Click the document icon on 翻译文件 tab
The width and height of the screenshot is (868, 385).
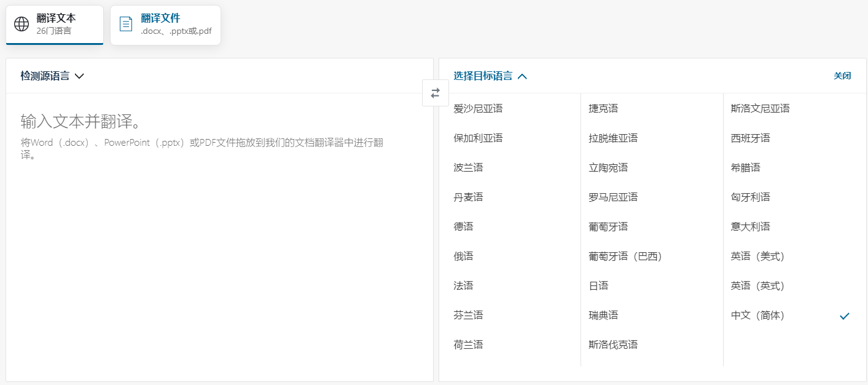coord(125,23)
